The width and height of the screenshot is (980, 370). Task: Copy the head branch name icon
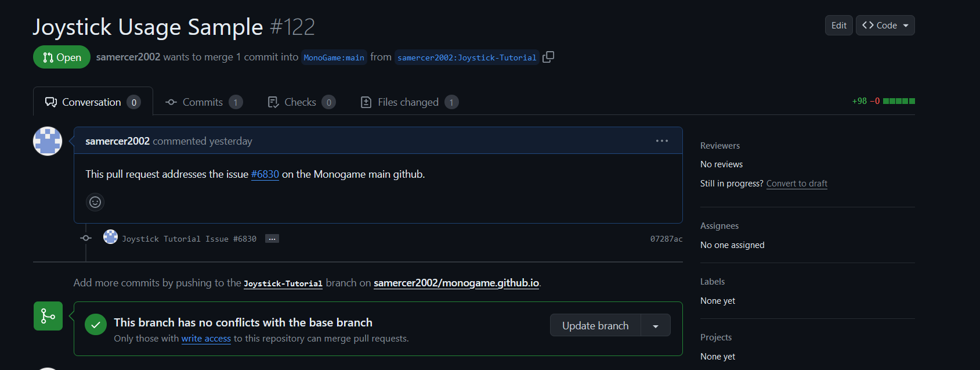coord(548,57)
